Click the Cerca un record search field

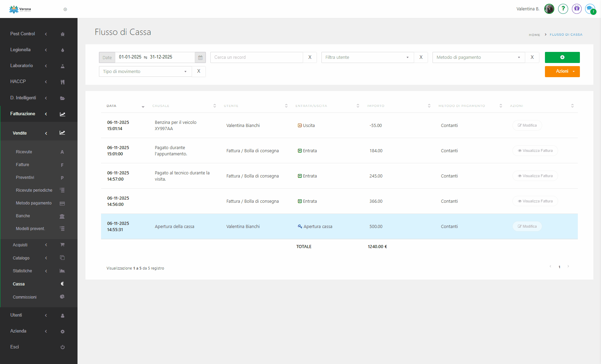click(x=256, y=57)
